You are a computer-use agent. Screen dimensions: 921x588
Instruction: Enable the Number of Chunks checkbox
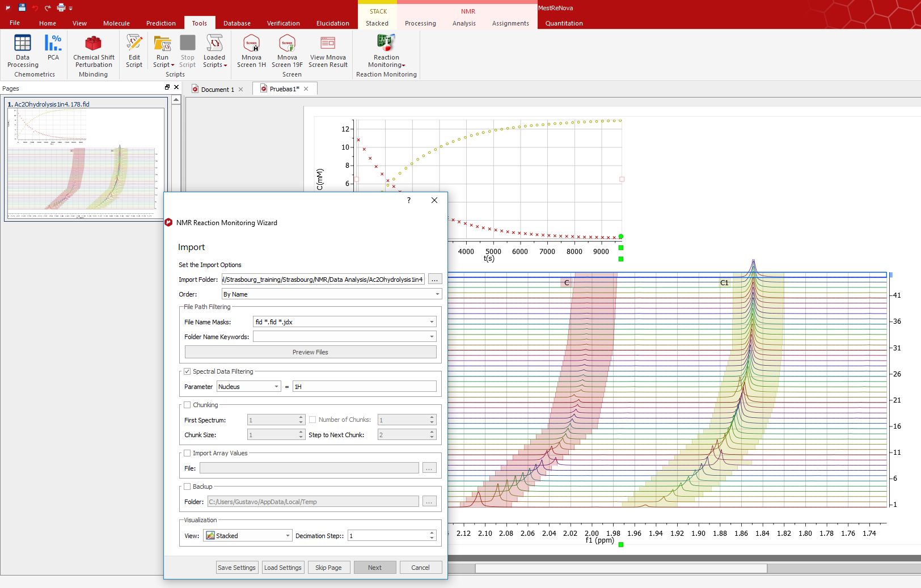312,420
